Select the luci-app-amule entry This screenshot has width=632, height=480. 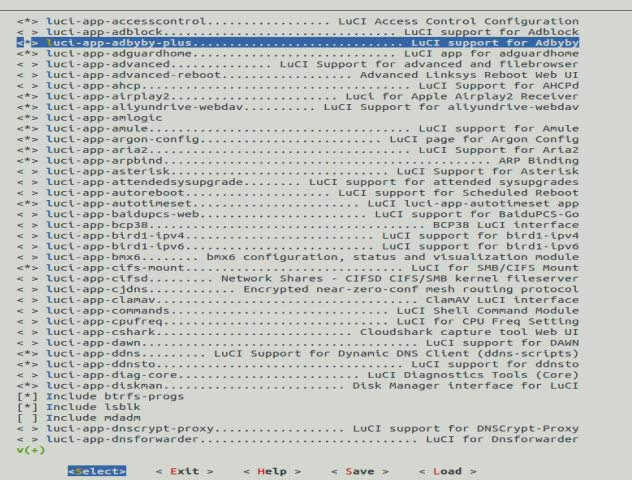coord(298,129)
